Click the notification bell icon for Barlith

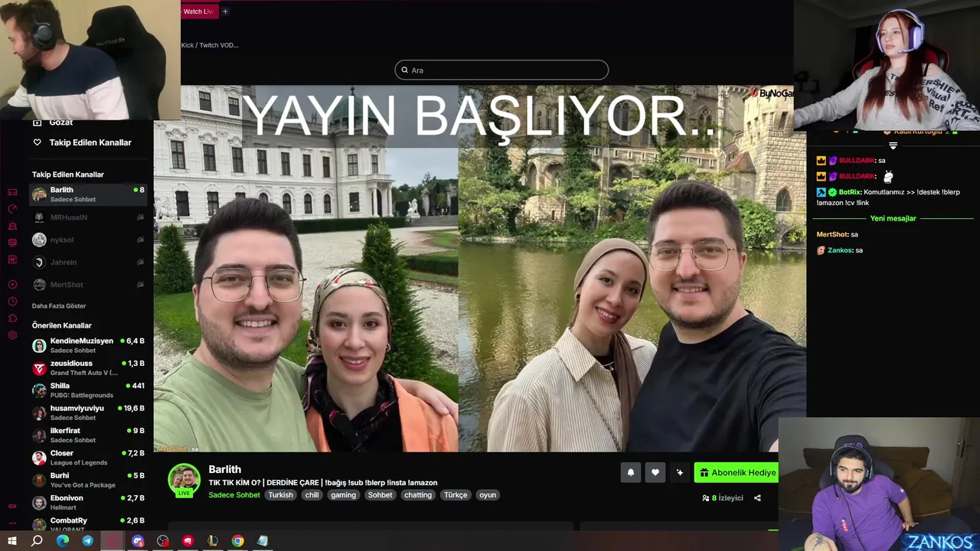[x=631, y=473]
